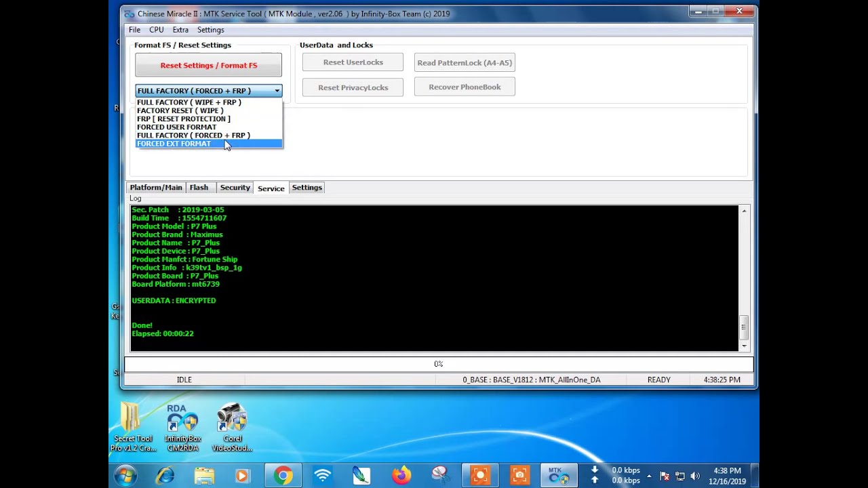Open the Settings menu in menu bar
The width and height of the screenshot is (868, 488).
pyautogui.click(x=211, y=30)
